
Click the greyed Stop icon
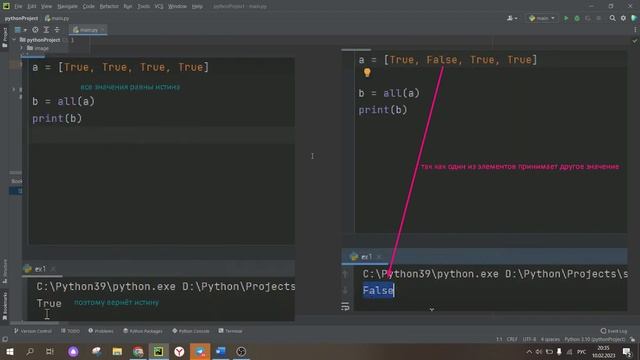point(599,18)
